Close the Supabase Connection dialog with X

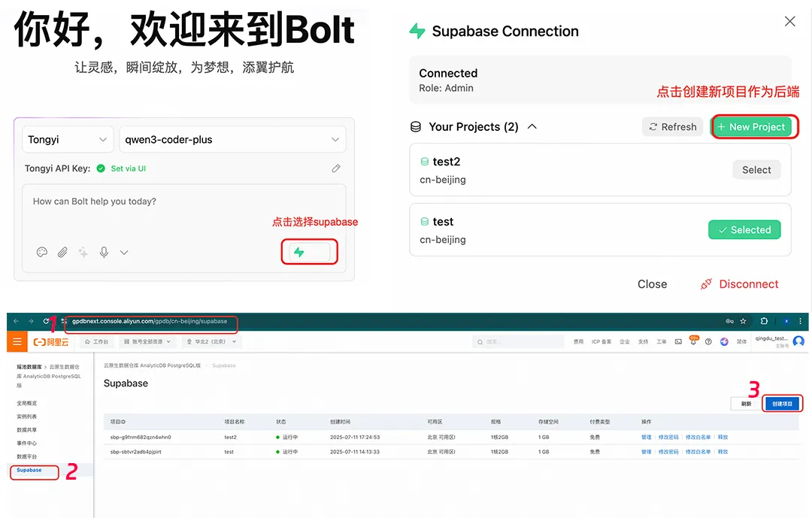tap(789, 21)
